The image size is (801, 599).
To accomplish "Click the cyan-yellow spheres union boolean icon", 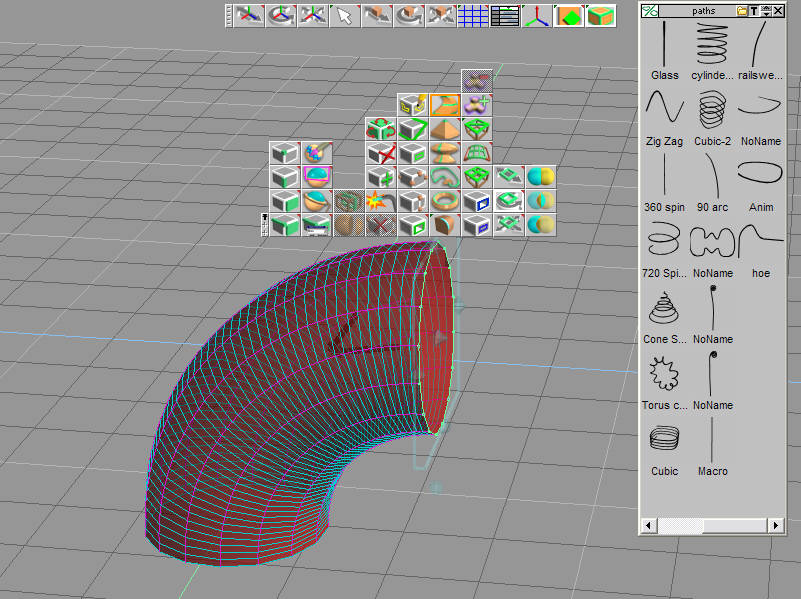I will pyautogui.click(x=540, y=177).
